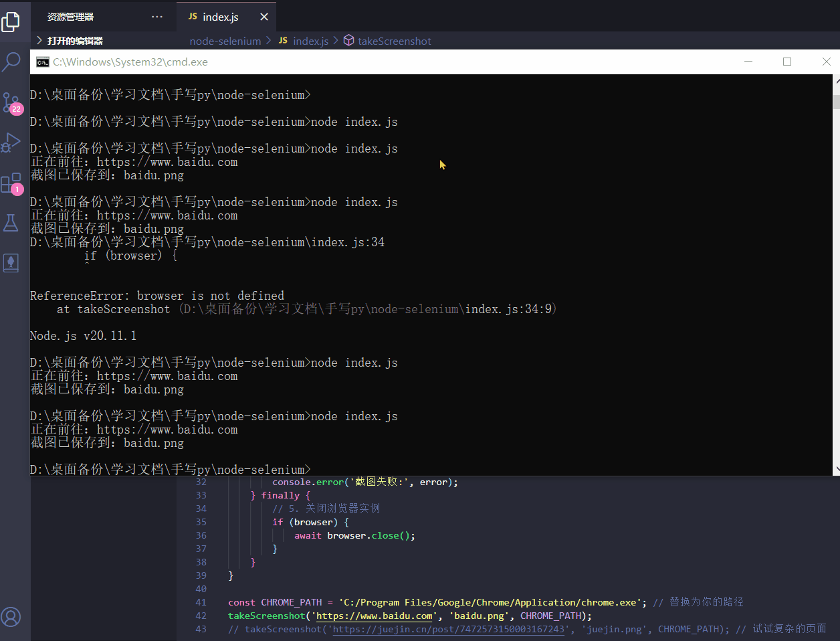Select the index.js editor tab
Screen dimensions: 840x641
coord(226,17)
